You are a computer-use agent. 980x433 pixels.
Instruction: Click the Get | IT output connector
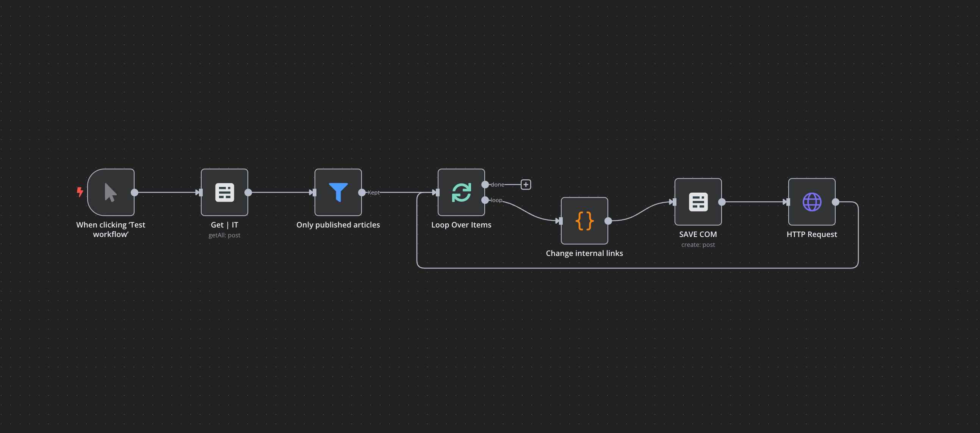(x=248, y=193)
